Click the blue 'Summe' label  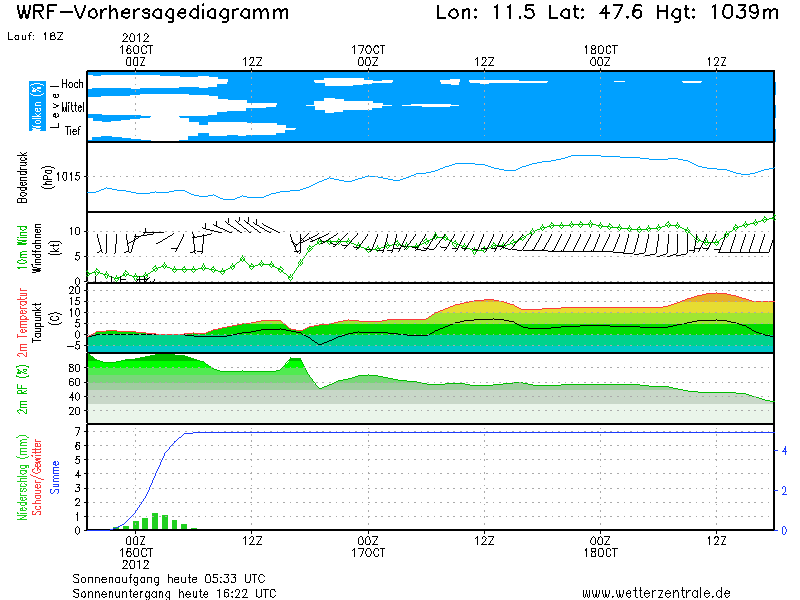click(x=55, y=477)
